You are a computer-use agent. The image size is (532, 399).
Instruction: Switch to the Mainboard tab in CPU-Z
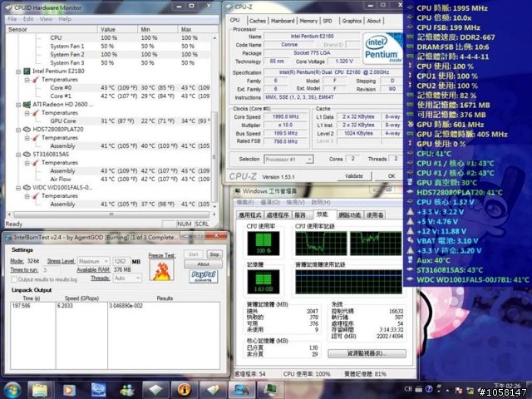tap(283, 21)
